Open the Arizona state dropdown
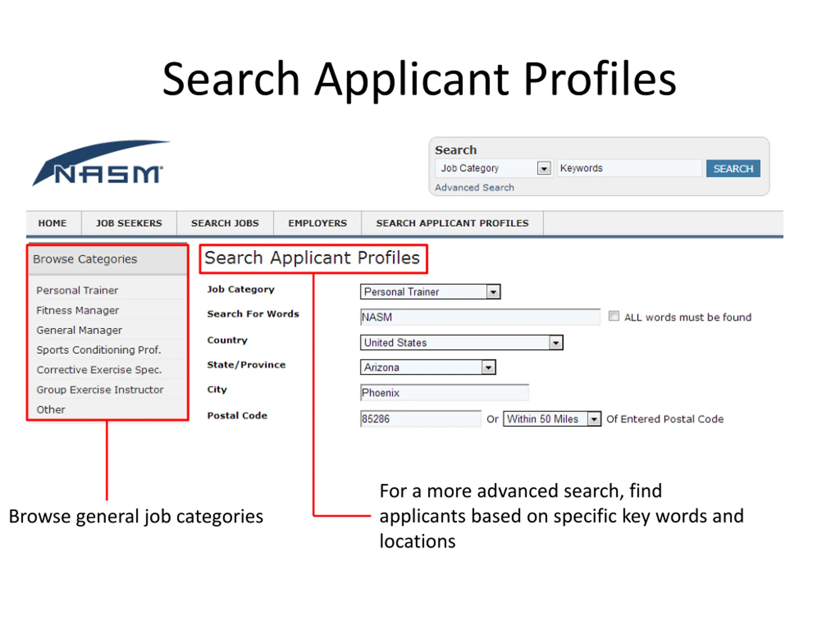The image size is (840, 630). 428,367
